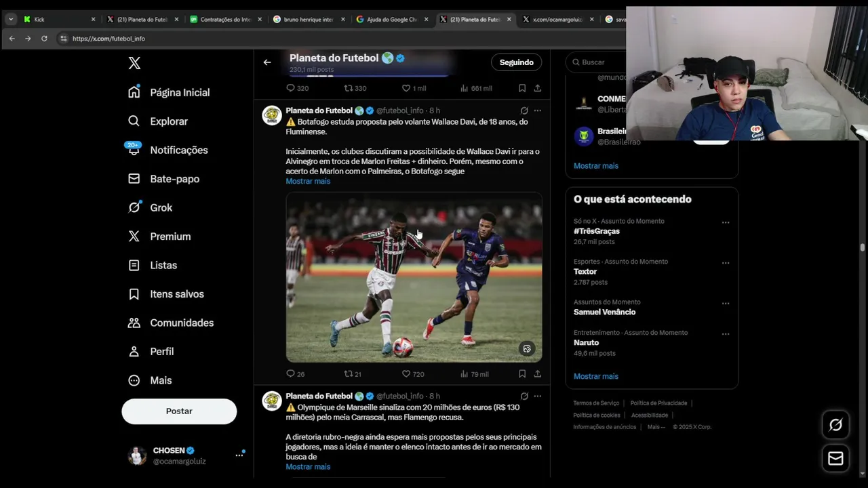The image size is (868, 488).
Task: Open Comunidades in sidebar
Action: coord(172,323)
